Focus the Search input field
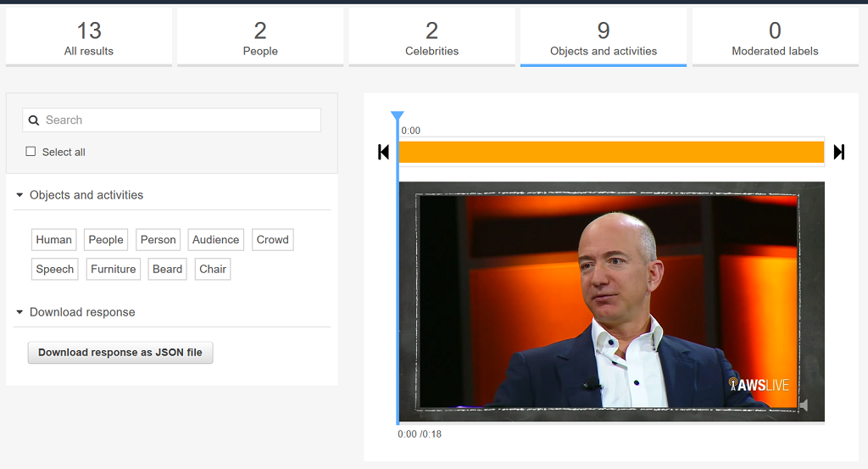The height and width of the screenshot is (469, 868). pyautogui.click(x=171, y=120)
